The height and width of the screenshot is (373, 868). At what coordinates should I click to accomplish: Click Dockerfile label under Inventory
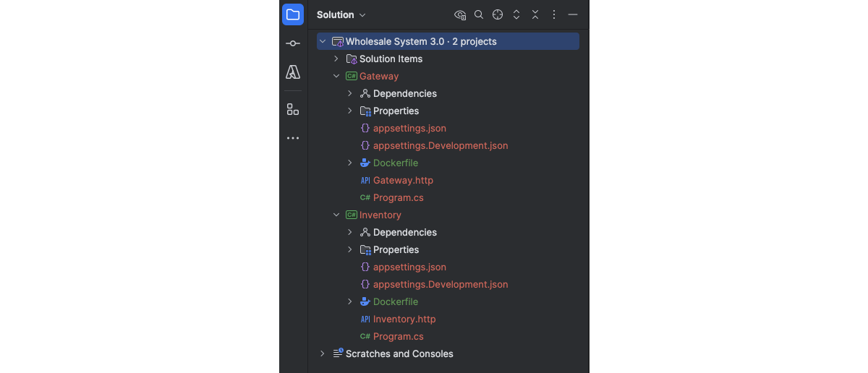(396, 301)
